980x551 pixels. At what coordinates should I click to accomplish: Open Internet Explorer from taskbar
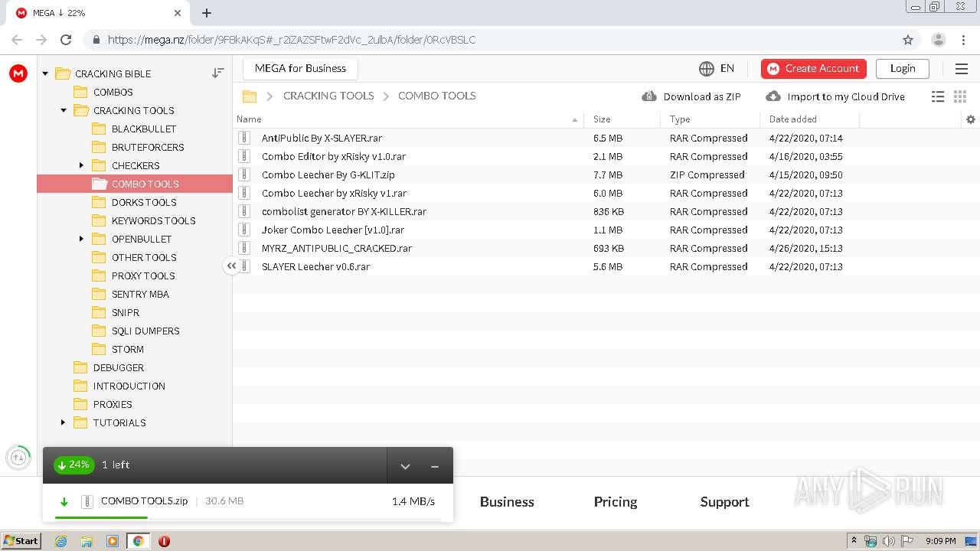[x=60, y=541]
